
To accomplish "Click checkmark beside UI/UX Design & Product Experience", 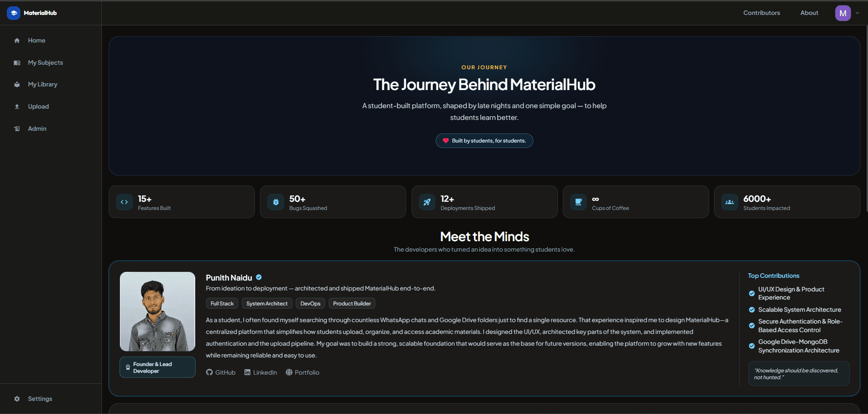I will [x=752, y=294].
